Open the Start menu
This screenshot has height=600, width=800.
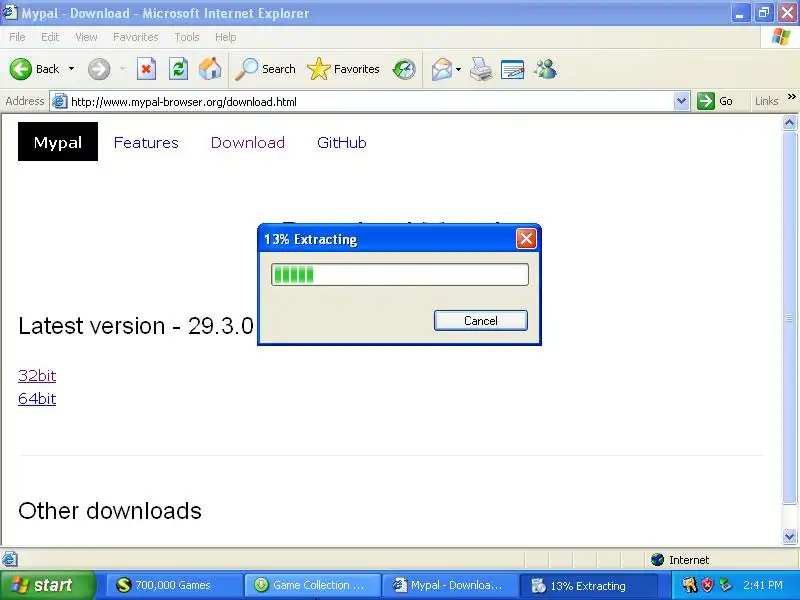tap(47, 585)
